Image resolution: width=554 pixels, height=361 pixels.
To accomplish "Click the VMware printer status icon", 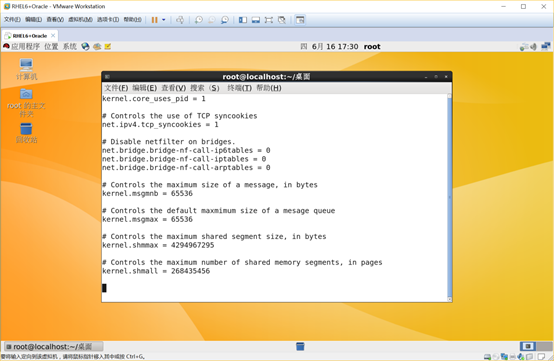I will coord(513,357).
